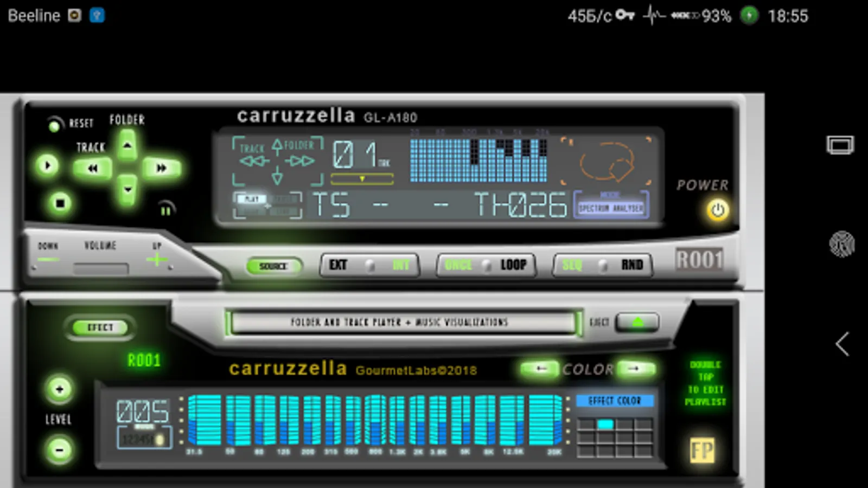Tap the Eject button
Screen dimensions: 868x488
click(637, 322)
